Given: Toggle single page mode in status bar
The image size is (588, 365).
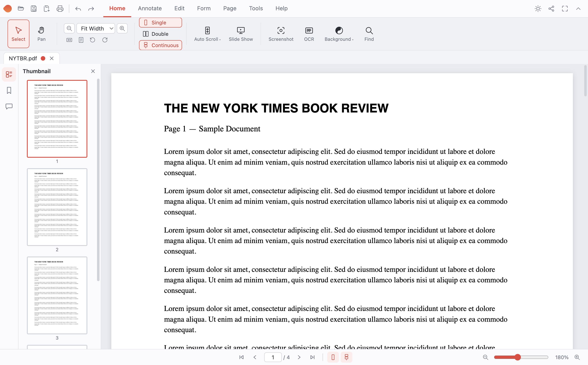Looking at the screenshot, I should point(333,357).
